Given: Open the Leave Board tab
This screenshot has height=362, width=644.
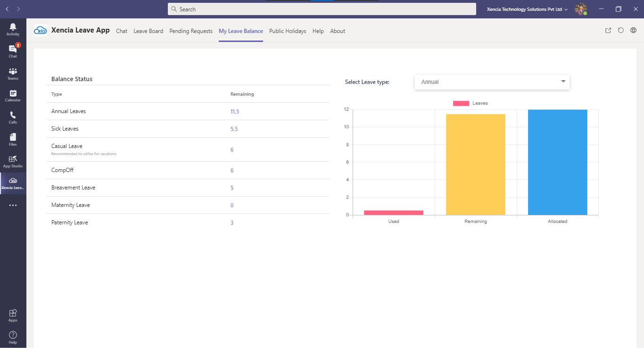Looking at the screenshot, I should coord(148,31).
